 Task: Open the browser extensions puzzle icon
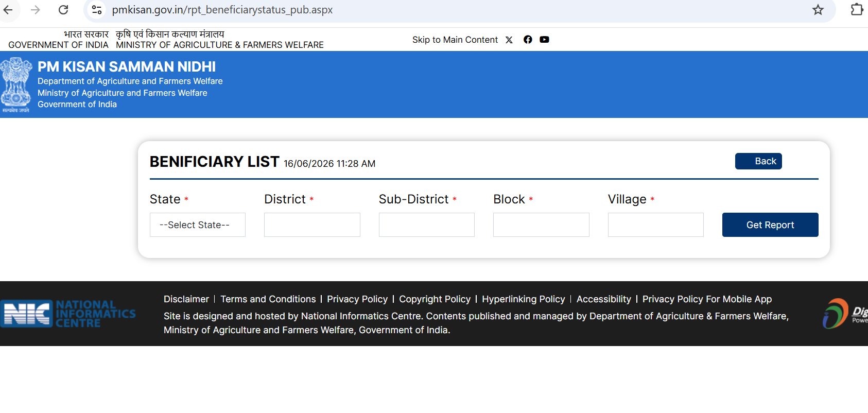857,9
